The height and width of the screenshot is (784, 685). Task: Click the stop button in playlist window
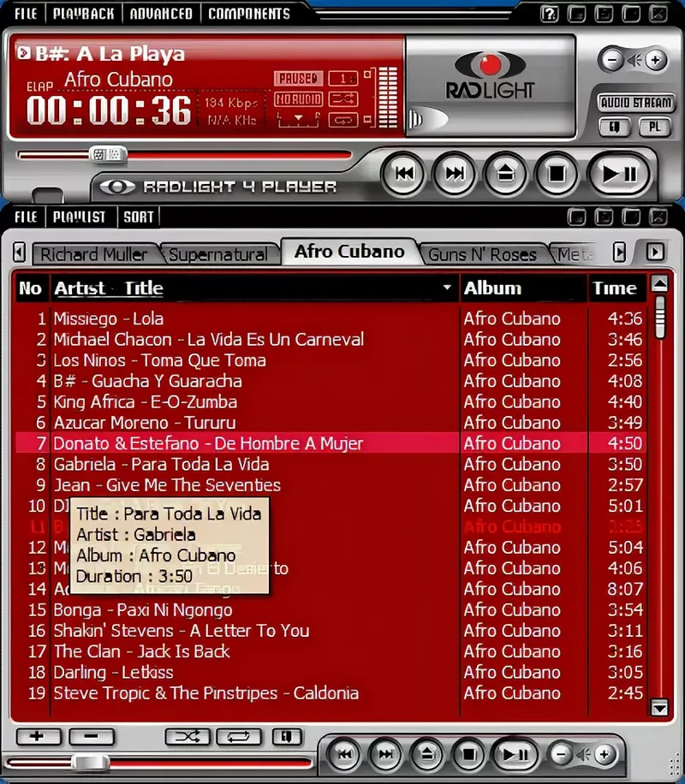(x=468, y=755)
